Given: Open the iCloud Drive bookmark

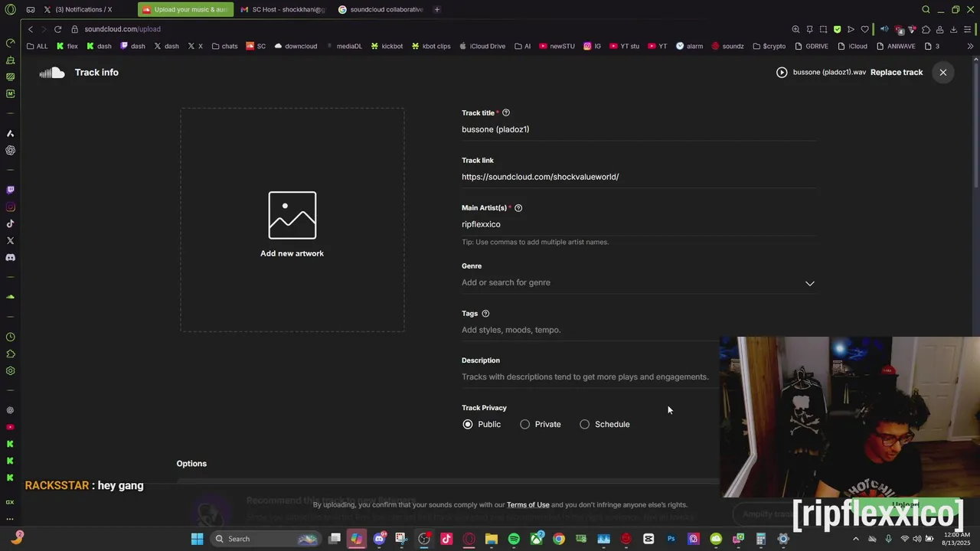Looking at the screenshot, I should tap(482, 46).
